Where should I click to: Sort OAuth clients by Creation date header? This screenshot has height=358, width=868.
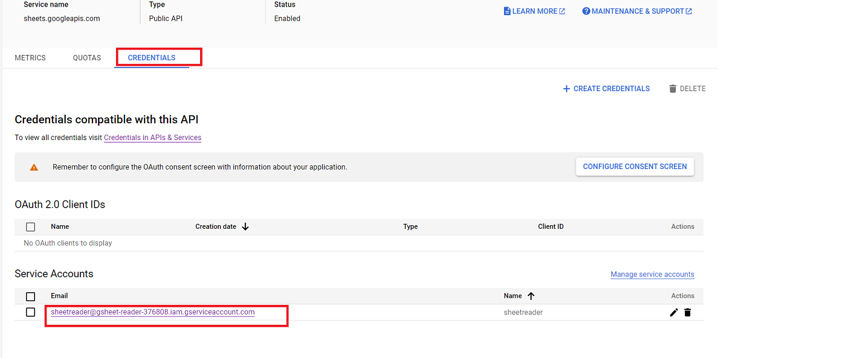pos(216,227)
